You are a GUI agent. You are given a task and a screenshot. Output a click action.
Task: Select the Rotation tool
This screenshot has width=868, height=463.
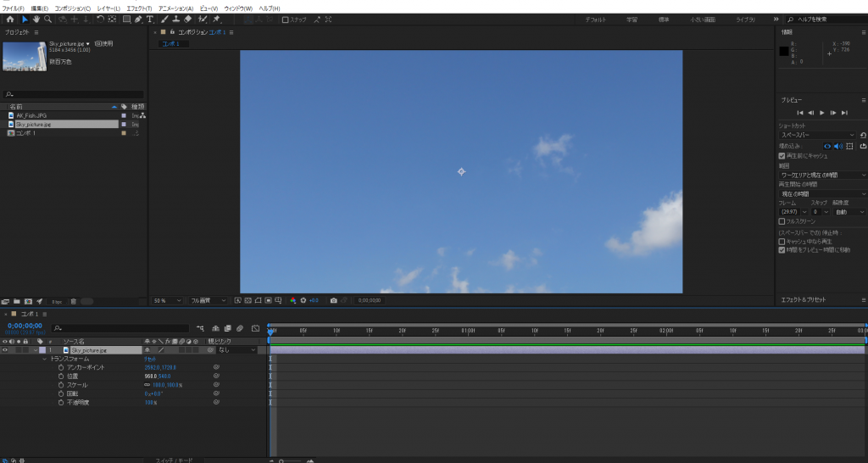(100, 20)
